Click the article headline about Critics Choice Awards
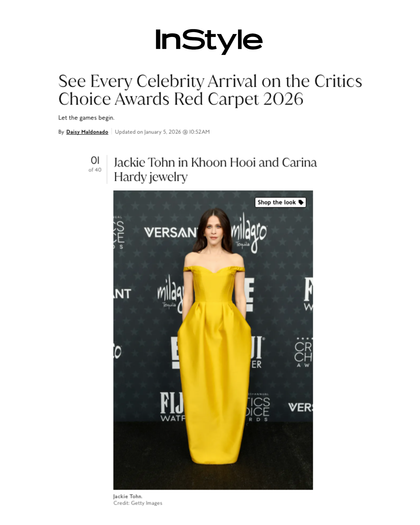Viewport: 420px width, 525px height. tap(210, 90)
